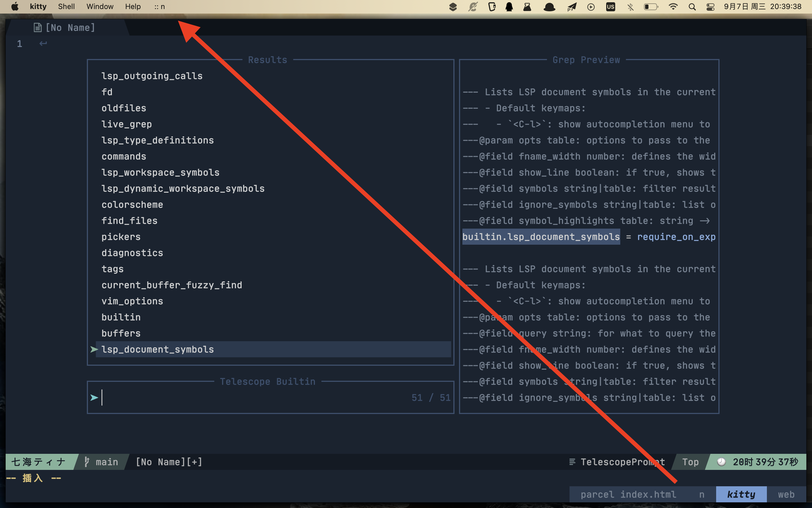Viewport: 812px width, 508px height.
Task: Choose the buffers entry
Action: (121, 333)
